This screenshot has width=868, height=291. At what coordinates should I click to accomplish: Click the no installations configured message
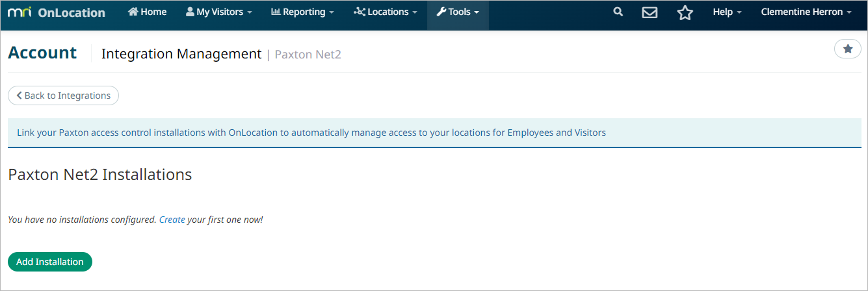[x=135, y=220]
